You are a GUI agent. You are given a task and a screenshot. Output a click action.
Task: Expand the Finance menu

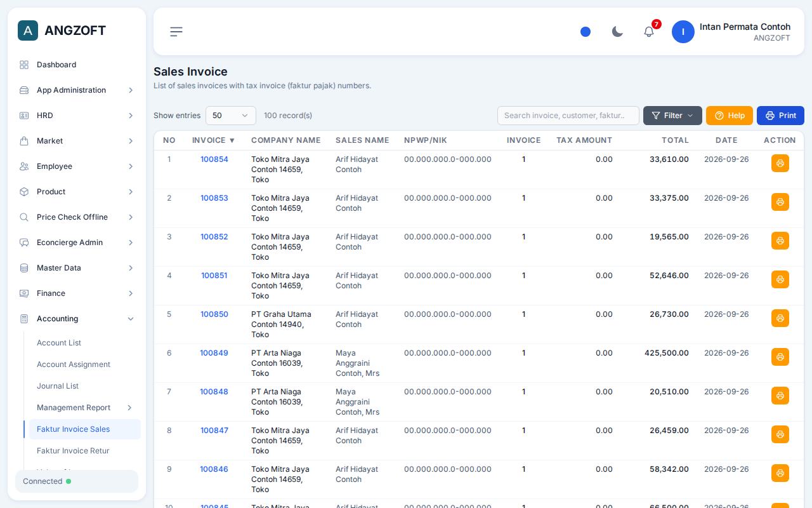pyautogui.click(x=77, y=293)
